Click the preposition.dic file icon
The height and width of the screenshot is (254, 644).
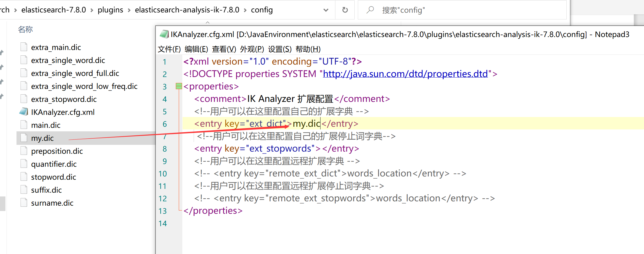[x=24, y=151]
